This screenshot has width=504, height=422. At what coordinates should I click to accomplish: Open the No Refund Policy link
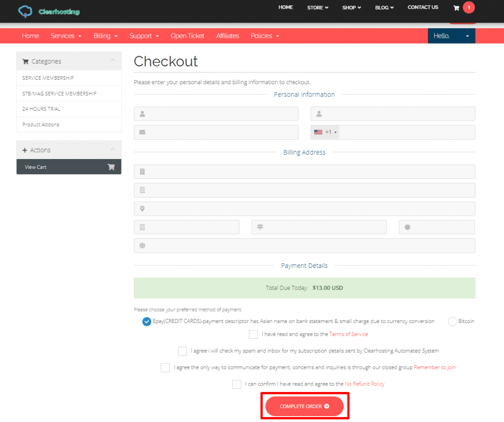[365, 384]
